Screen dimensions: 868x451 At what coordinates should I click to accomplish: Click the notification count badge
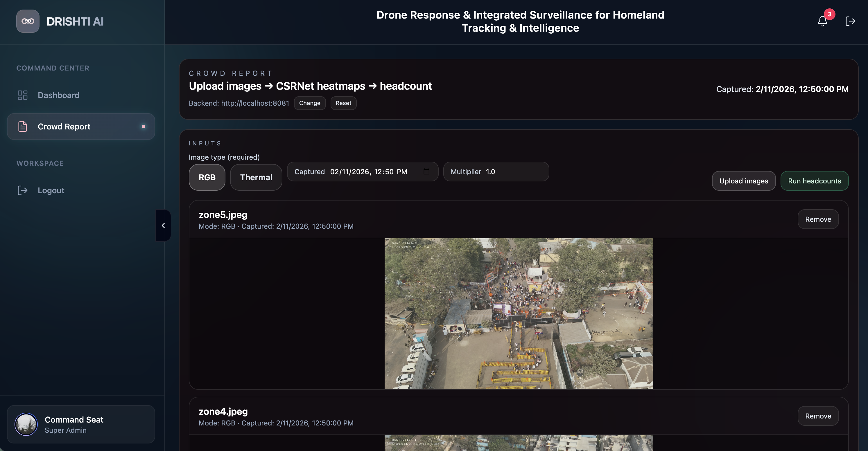pyautogui.click(x=829, y=14)
